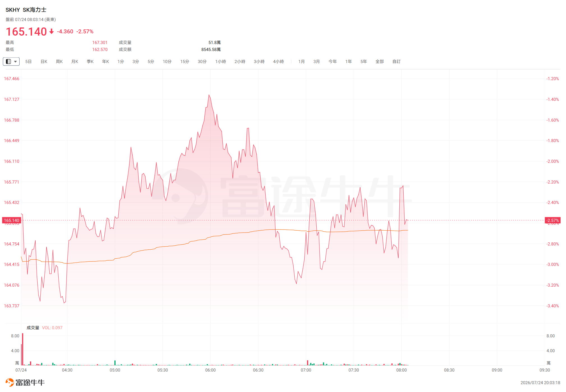Viewport: 566px width, 392px height.
Task: Click the red down arrow beside the price
Action: coord(52,31)
